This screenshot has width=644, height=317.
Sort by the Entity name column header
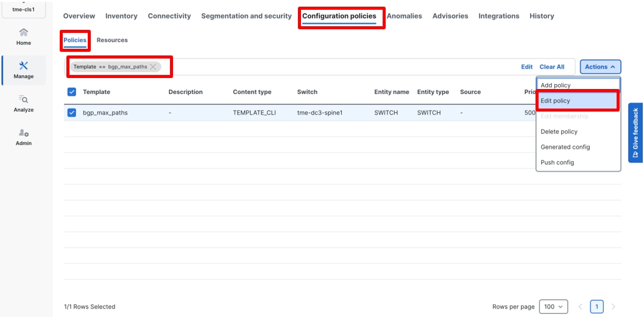[x=392, y=91]
